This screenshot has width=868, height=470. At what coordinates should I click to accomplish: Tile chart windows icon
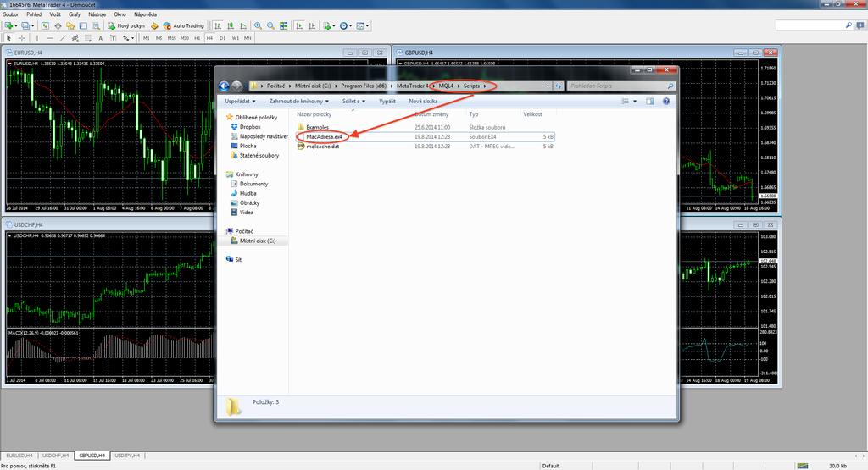(x=283, y=25)
